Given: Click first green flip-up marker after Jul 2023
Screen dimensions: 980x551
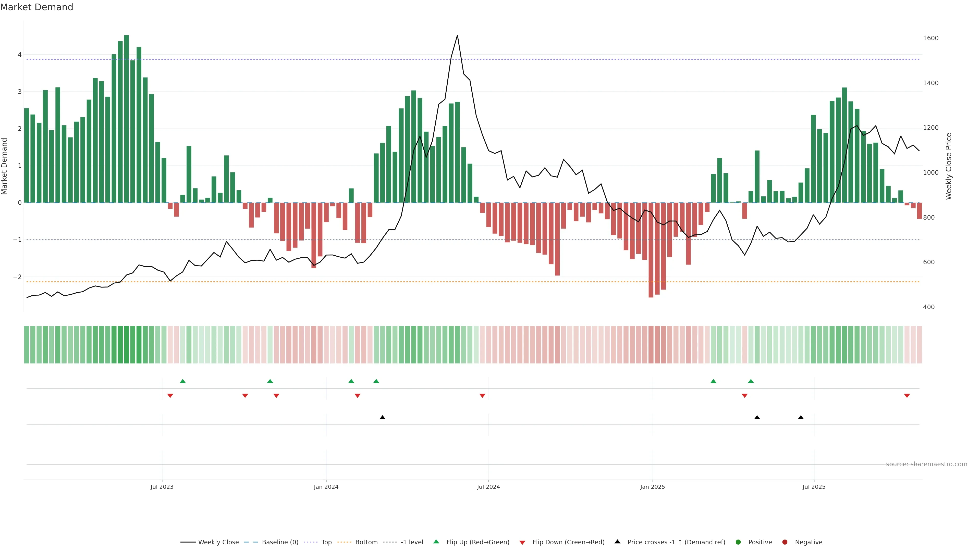Looking at the screenshot, I should click(x=183, y=381).
